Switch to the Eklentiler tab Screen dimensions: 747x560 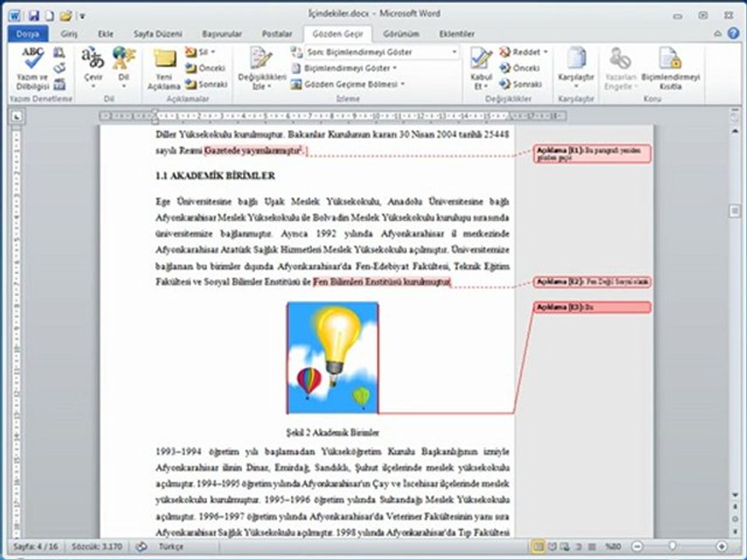tap(457, 33)
